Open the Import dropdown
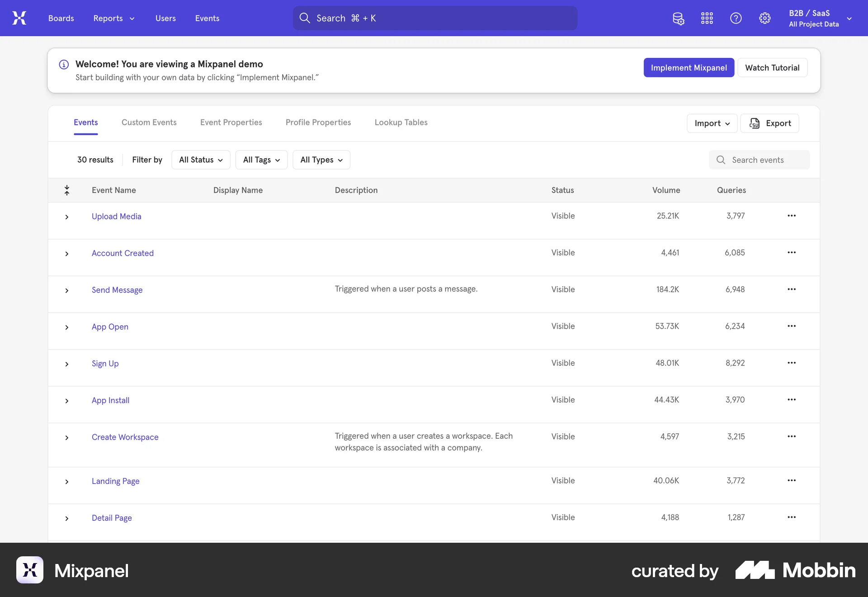Screen dimensions: 868x597 (x=711, y=123)
